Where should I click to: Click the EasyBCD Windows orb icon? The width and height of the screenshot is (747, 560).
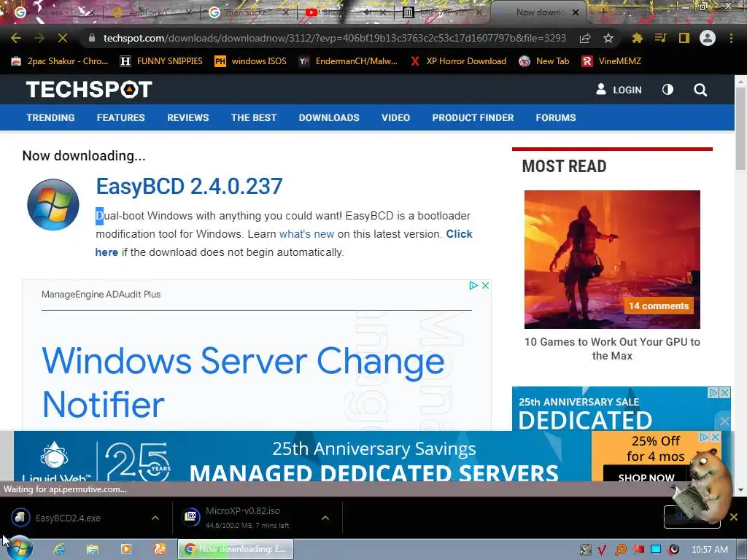pos(53,205)
